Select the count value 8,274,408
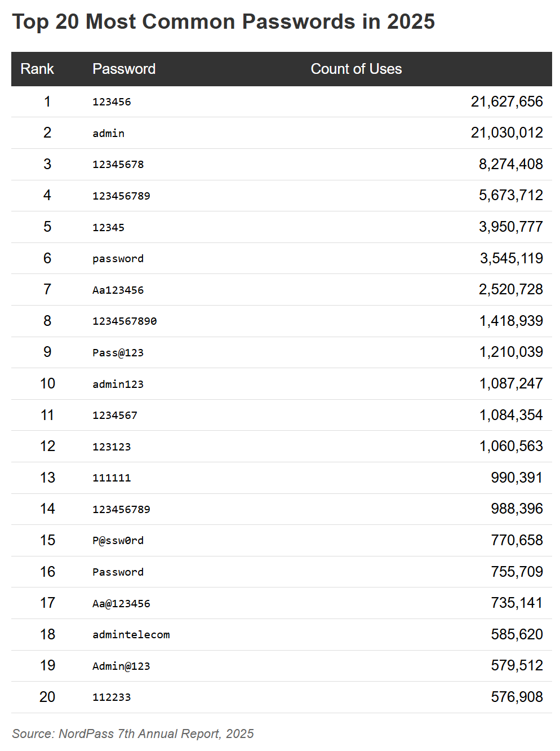The width and height of the screenshot is (560, 751). 510,164
